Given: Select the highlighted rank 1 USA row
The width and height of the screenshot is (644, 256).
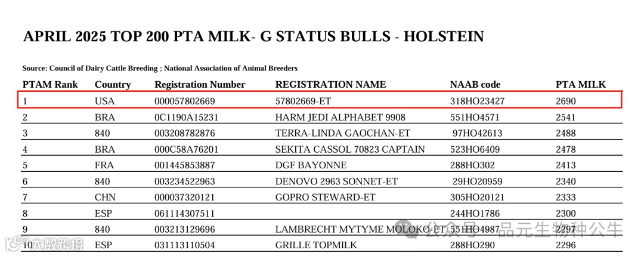Looking at the screenshot, I should 320,100.
